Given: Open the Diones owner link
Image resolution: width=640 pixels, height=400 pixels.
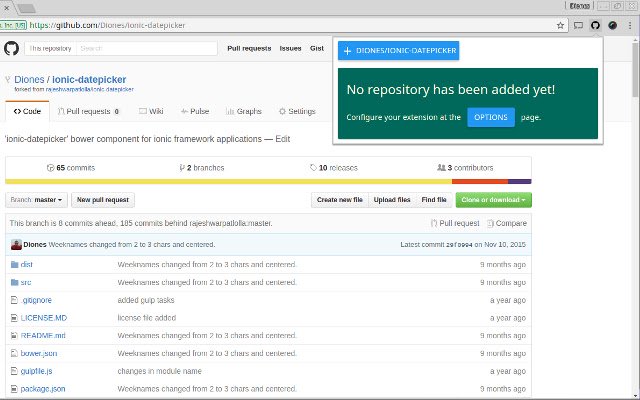Looking at the screenshot, I should point(29,80).
